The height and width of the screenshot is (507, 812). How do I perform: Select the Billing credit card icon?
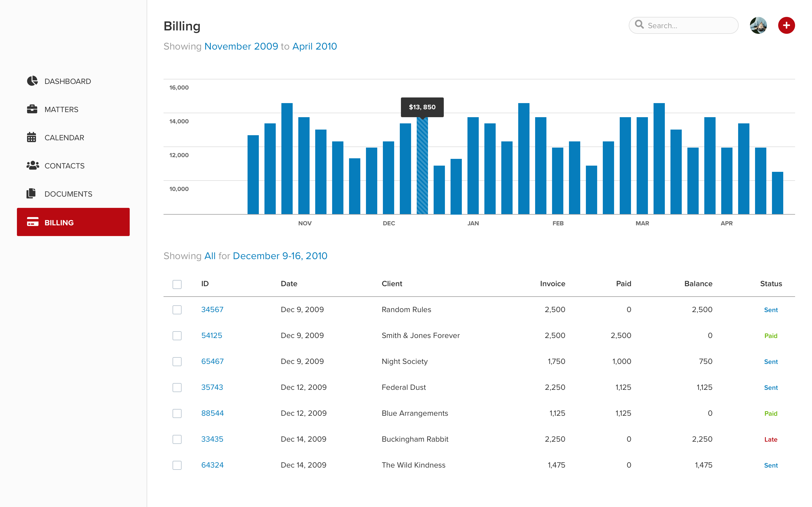coord(32,222)
